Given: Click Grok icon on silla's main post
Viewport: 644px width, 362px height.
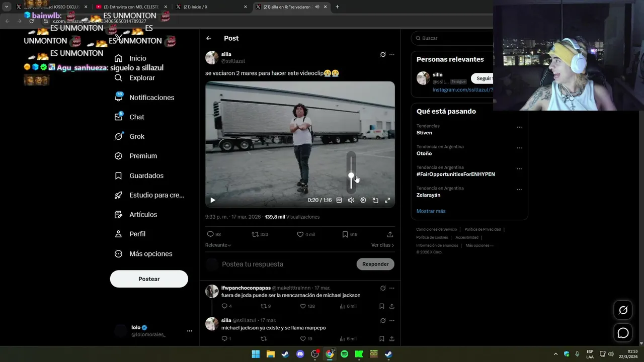Looking at the screenshot, I should (383, 54).
